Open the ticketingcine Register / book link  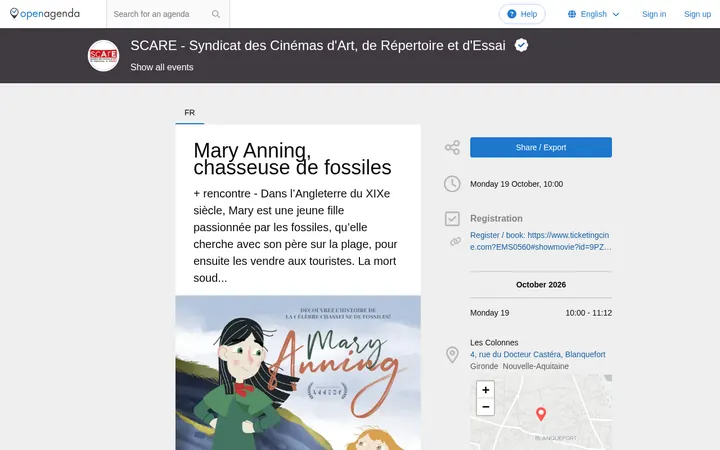pyautogui.click(x=540, y=241)
